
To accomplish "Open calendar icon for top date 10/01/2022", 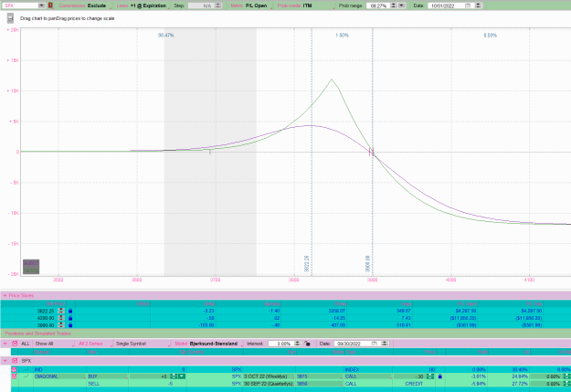I will click(x=468, y=5).
